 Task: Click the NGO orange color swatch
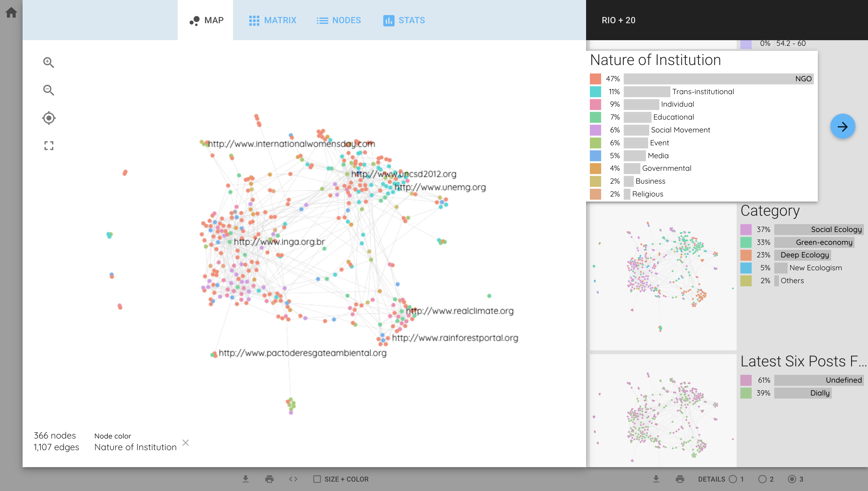[x=596, y=78]
